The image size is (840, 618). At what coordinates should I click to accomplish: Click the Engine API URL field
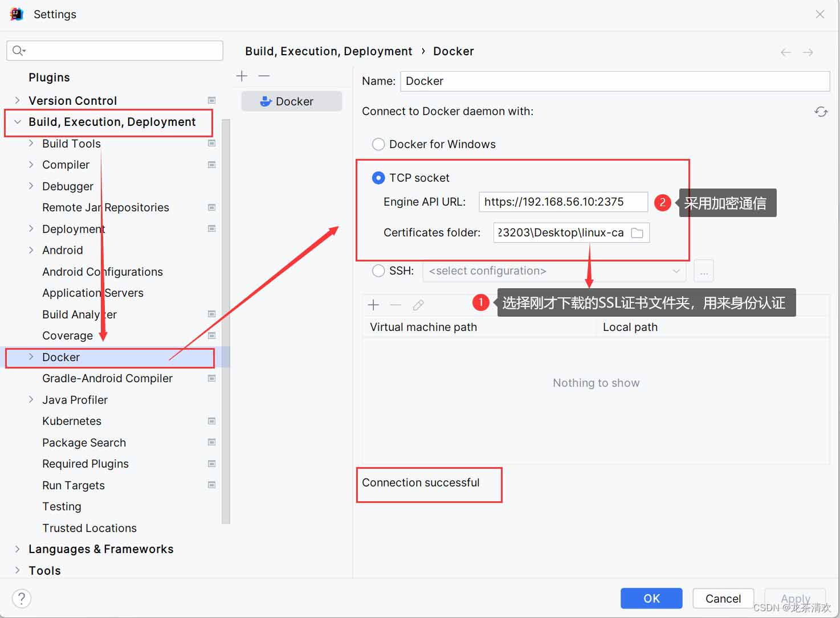coord(563,202)
